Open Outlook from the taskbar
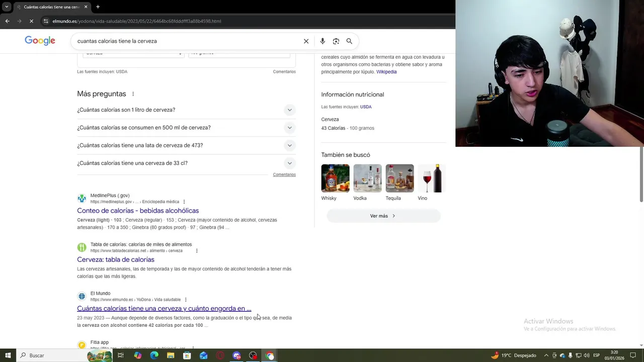Viewport: 644px width, 362px height. [203, 355]
